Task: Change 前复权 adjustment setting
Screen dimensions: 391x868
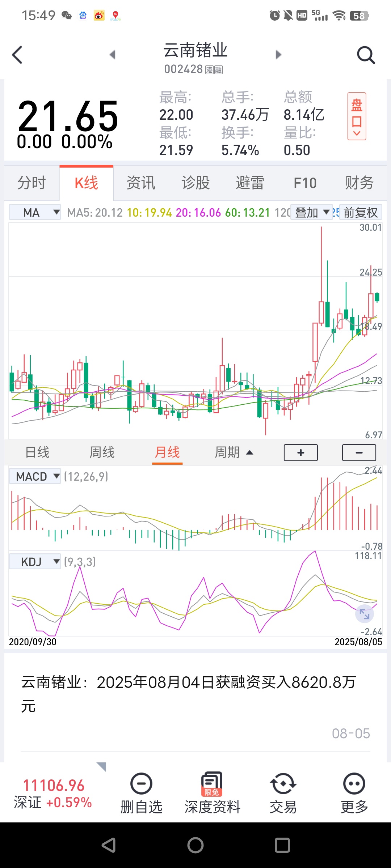Action: [x=361, y=212]
